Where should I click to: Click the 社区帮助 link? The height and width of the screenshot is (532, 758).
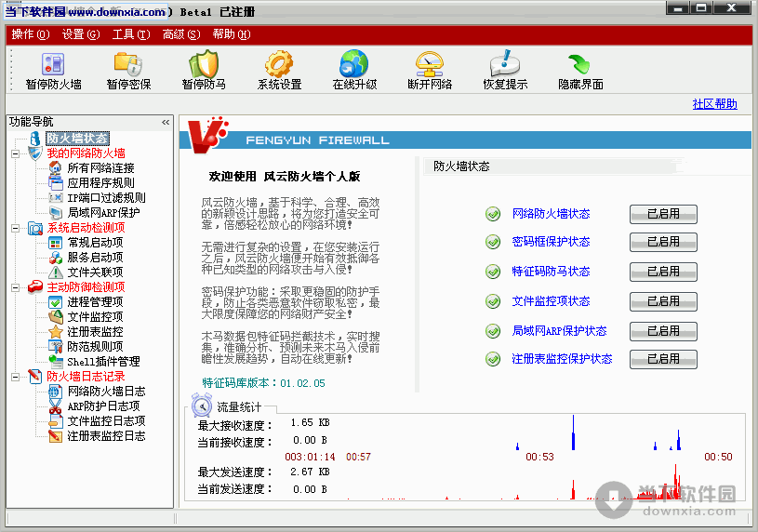click(x=714, y=104)
